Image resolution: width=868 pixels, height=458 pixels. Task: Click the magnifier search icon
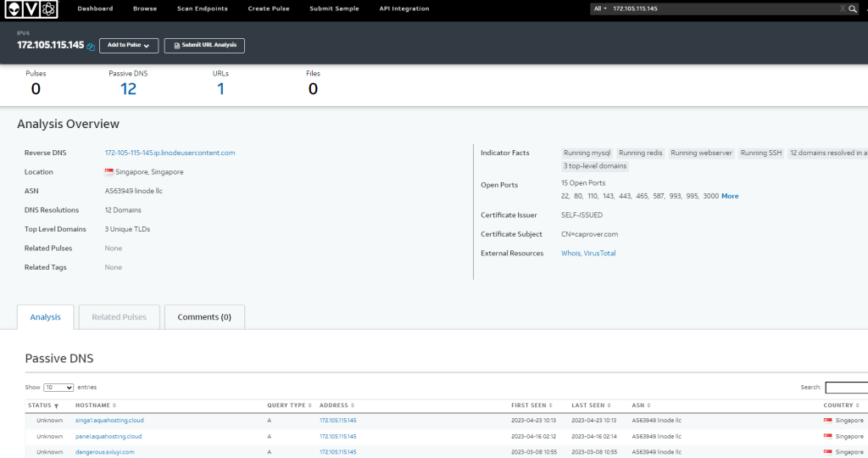(854, 8)
